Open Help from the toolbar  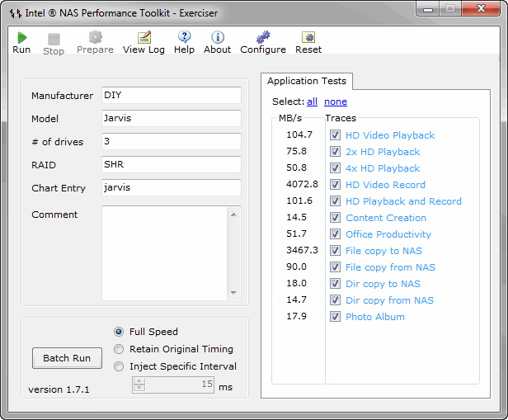185,38
